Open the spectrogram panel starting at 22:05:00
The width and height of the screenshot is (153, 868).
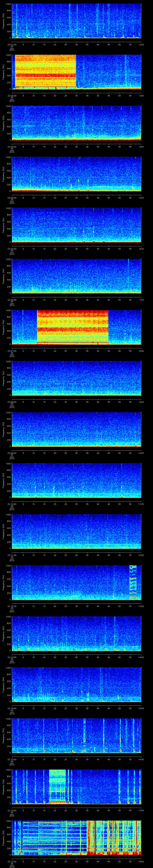[x=77, y=225]
